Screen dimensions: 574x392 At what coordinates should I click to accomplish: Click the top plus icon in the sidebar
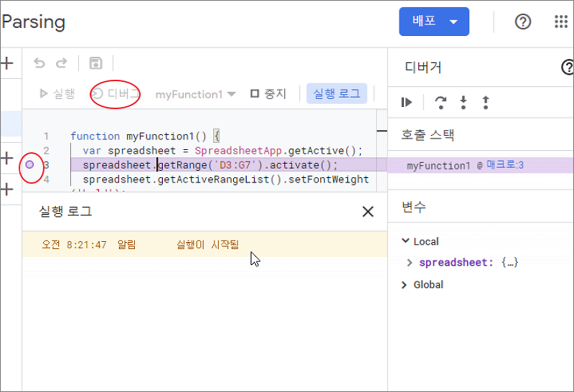pyautogui.click(x=7, y=63)
